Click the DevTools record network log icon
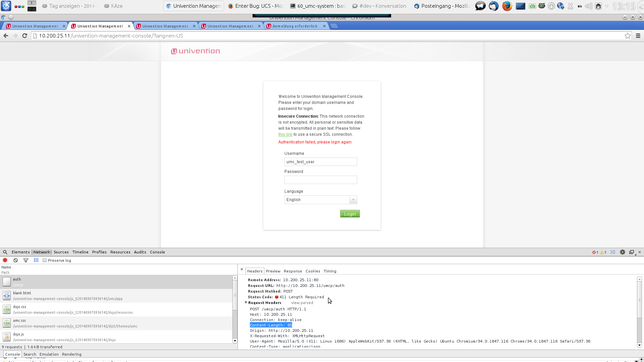The height and width of the screenshot is (362, 644). [x=5, y=260]
